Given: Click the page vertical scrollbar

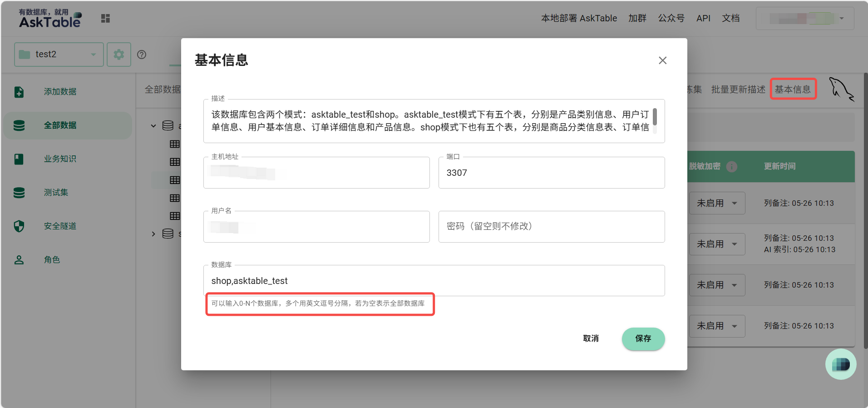Looking at the screenshot, I should [865, 211].
